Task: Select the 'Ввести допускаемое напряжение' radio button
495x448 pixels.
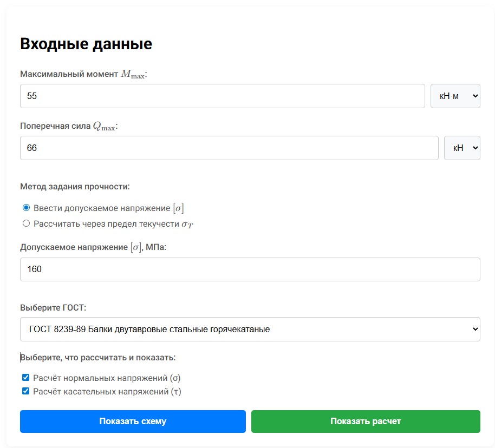Action: tap(26, 208)
